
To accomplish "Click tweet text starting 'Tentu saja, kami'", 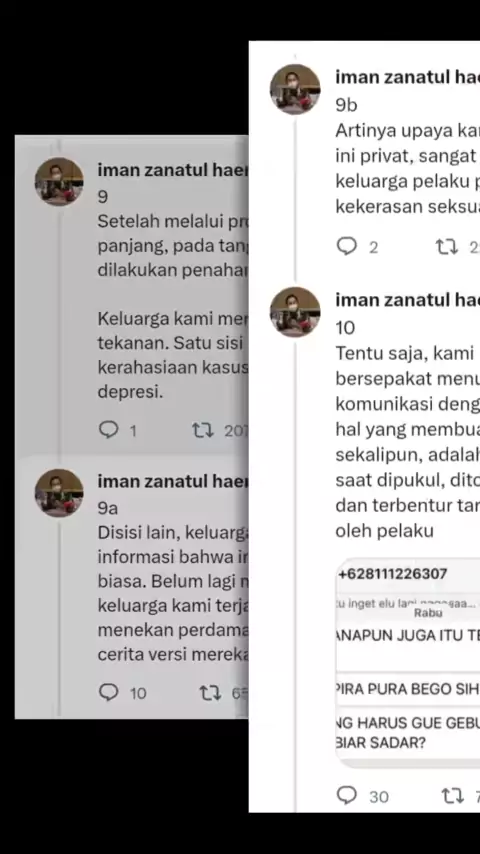I will (x=408, y=442).
